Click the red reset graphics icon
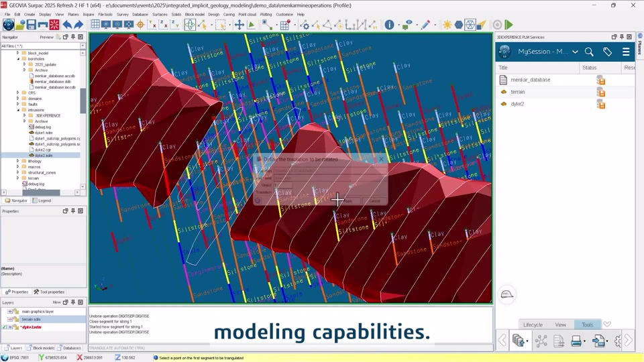 point(54,25)
